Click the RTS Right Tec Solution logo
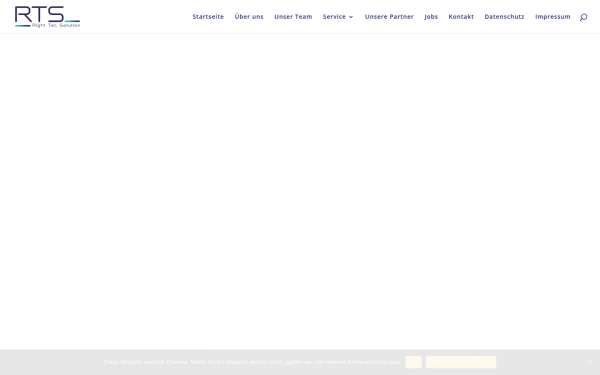The image size is (600, 375). [x=47, y=16]
